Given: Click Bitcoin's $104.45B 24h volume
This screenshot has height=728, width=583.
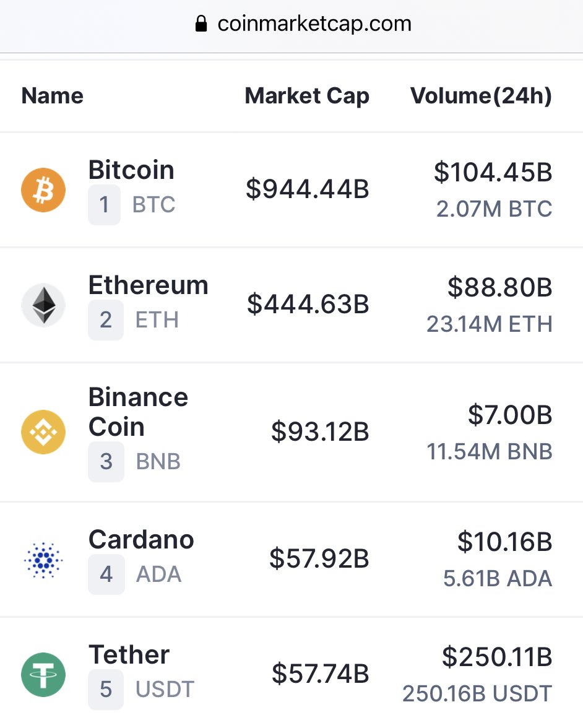Looking at the screenshot, I should point(493,172).
